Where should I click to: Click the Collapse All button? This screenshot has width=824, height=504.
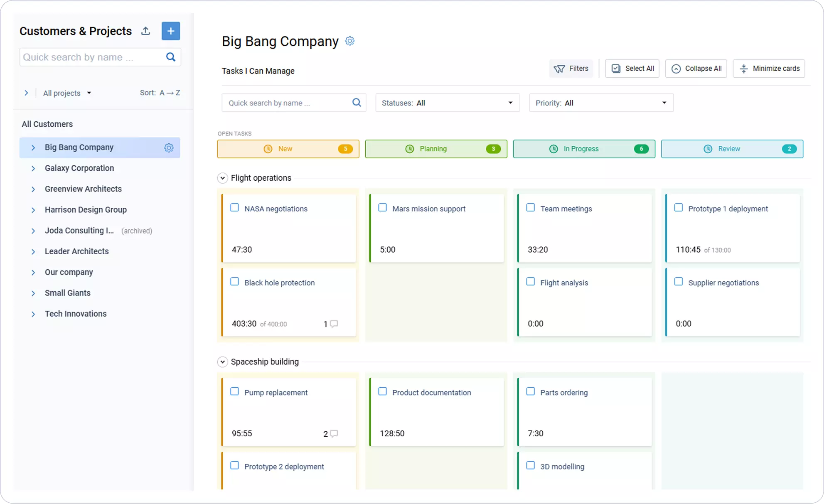(696, 68)
